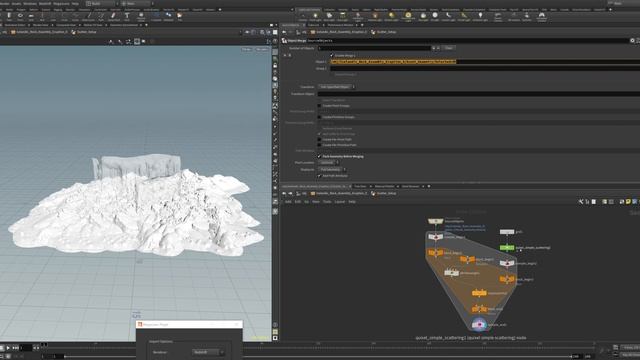Select the L-System shelf tool

[x=156, y=16]
